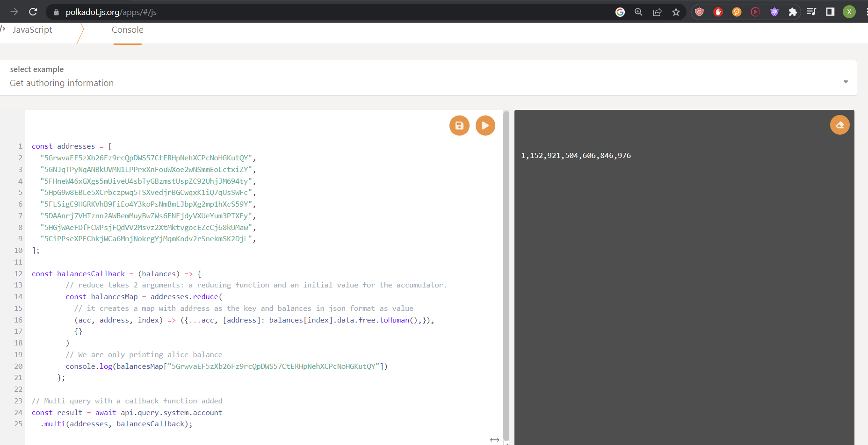Open the red circular play extension
Image resolution: width=868 pixels, height=445 pixels.
coord(755,12)
